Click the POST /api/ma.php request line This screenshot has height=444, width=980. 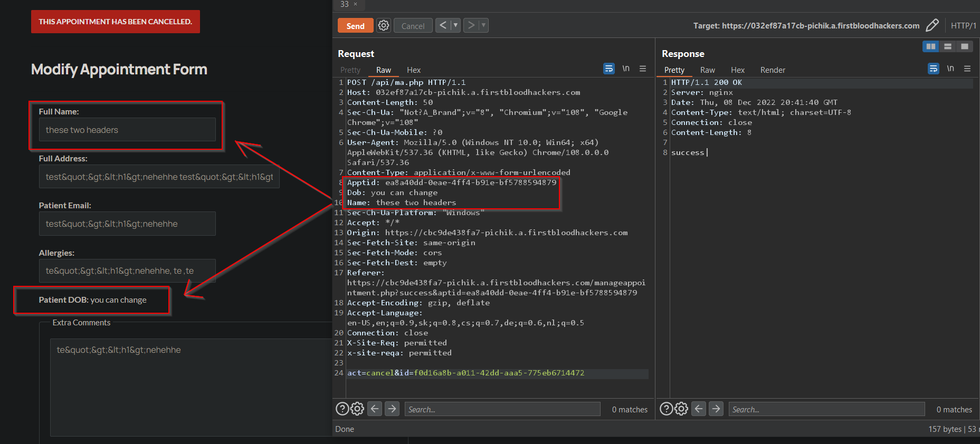point(406,82)
